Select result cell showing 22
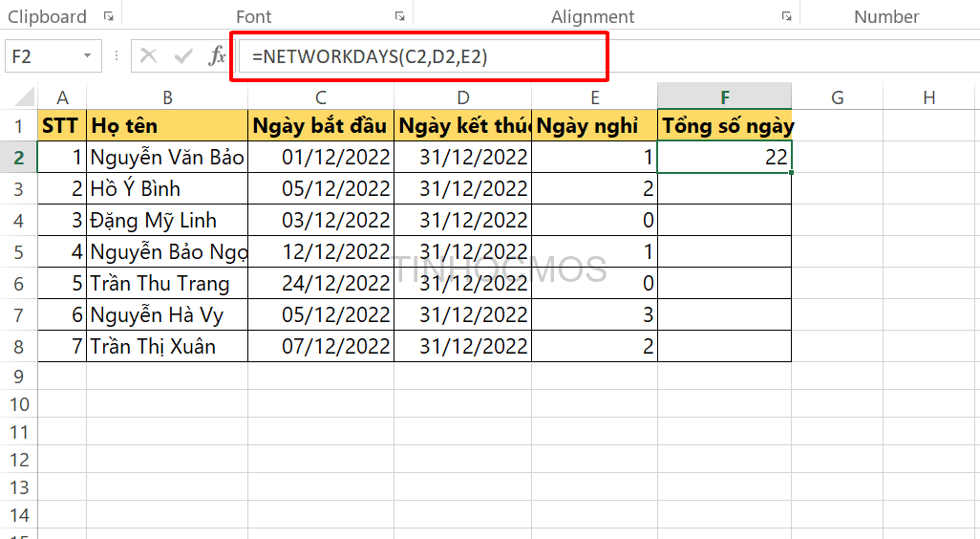Screen dimensions: 980x539 (x=724, y=157)
